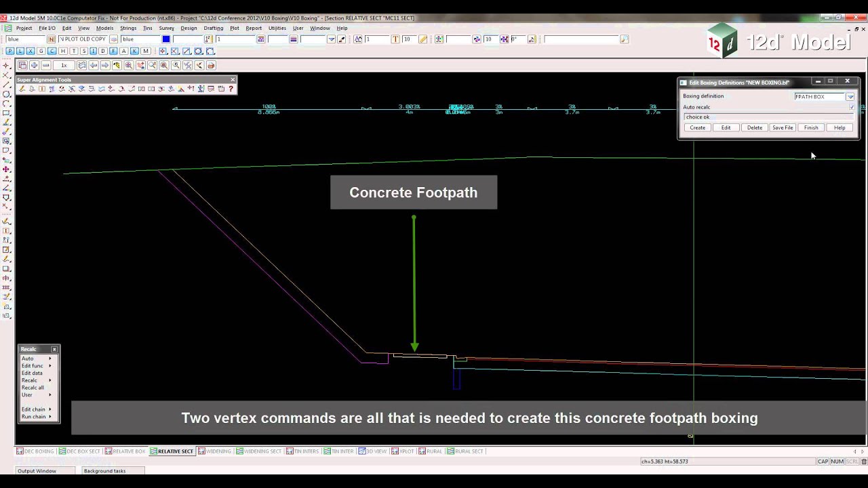Open the Design menu
This screenshot has height=488, width=868.
pos(189,28)
